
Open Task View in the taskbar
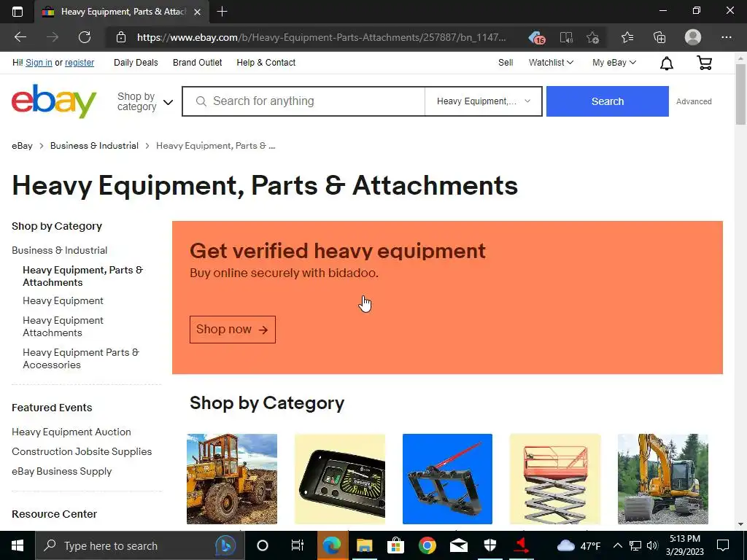tap(298, 545)
